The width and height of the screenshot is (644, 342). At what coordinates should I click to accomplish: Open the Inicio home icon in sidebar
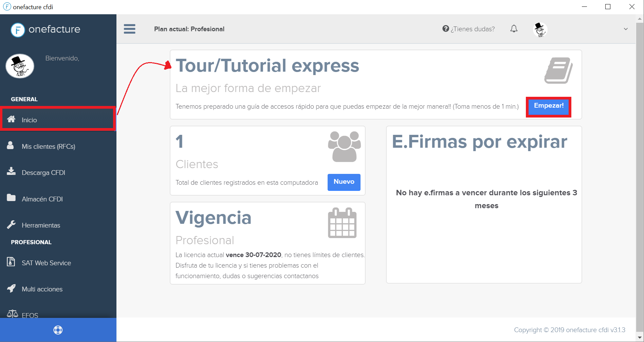click(12, 119)
